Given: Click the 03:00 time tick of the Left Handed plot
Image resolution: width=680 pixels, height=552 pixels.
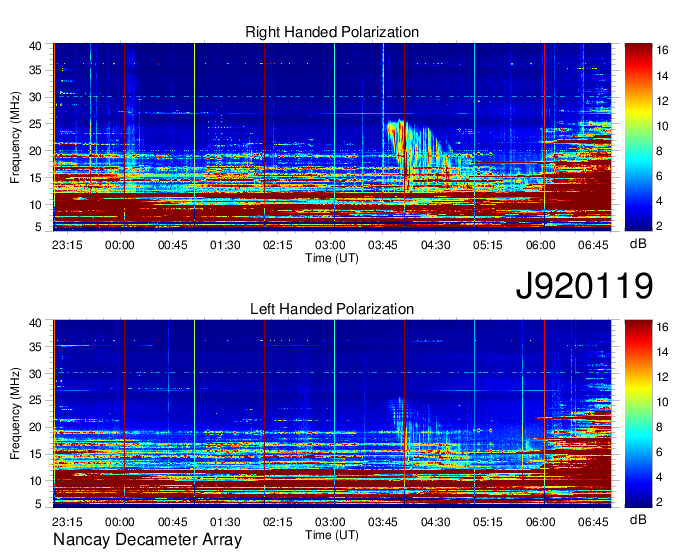Looking at the screenshot, I should [x=330, y=522].
